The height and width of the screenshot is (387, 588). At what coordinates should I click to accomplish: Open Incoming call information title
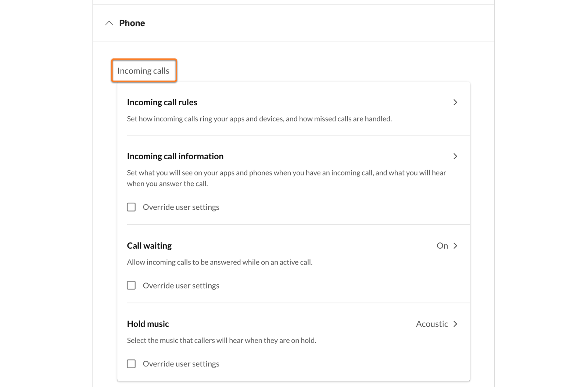(175, 156)
